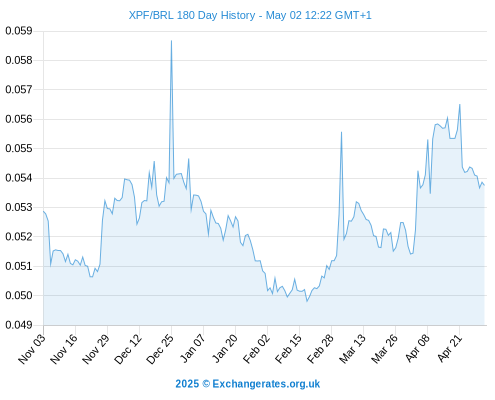Select the Feb 02 date label

click(256, 349)
